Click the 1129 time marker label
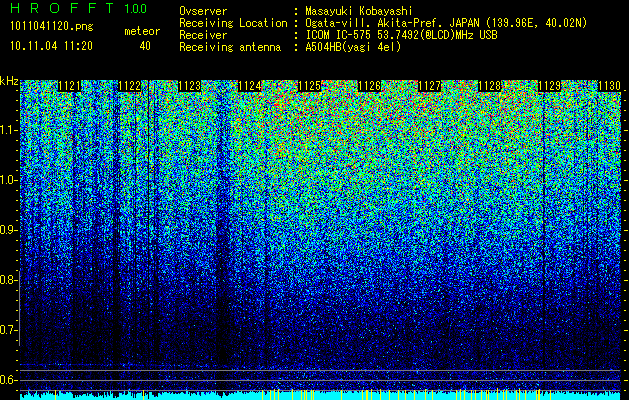The width and height of the screenshot is (629, 400). pos(550,86)
